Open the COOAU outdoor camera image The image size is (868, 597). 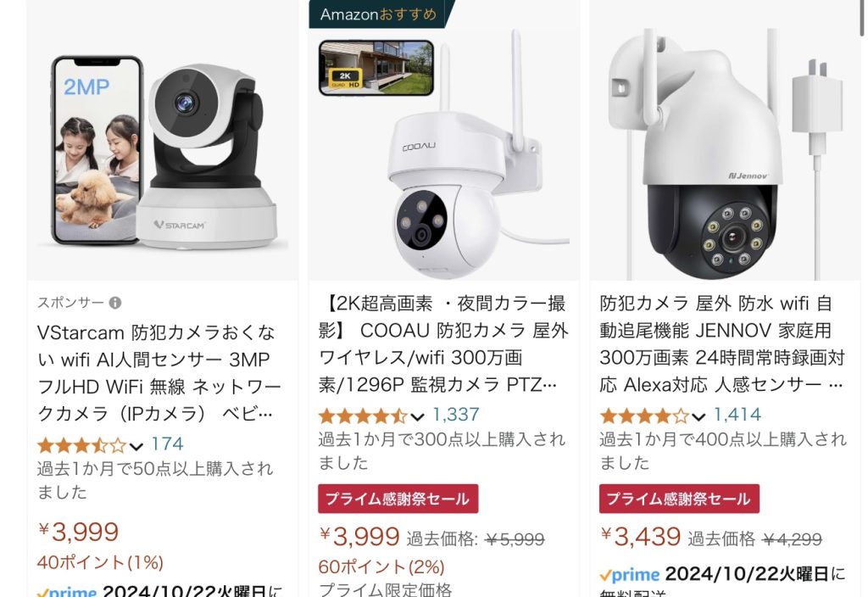[x=444, y=140]
